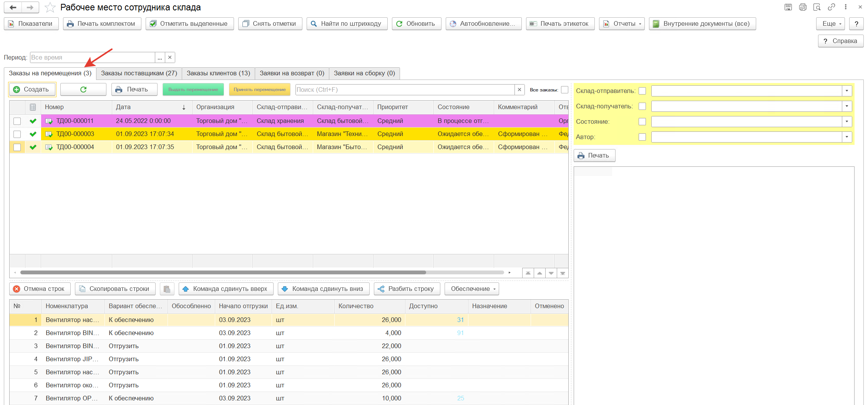868x405 pixels.
Task: Open the Отчеты dropdown menu
Action: click(x=622, y=24)
